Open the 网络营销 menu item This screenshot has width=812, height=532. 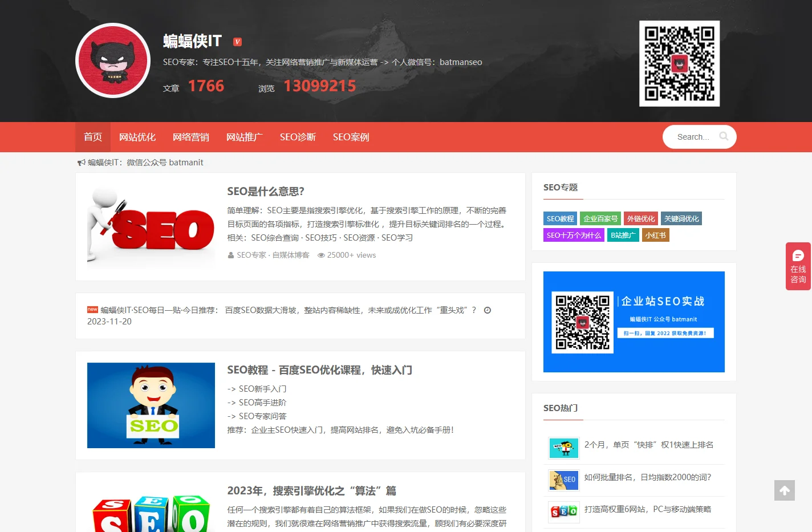191,137
